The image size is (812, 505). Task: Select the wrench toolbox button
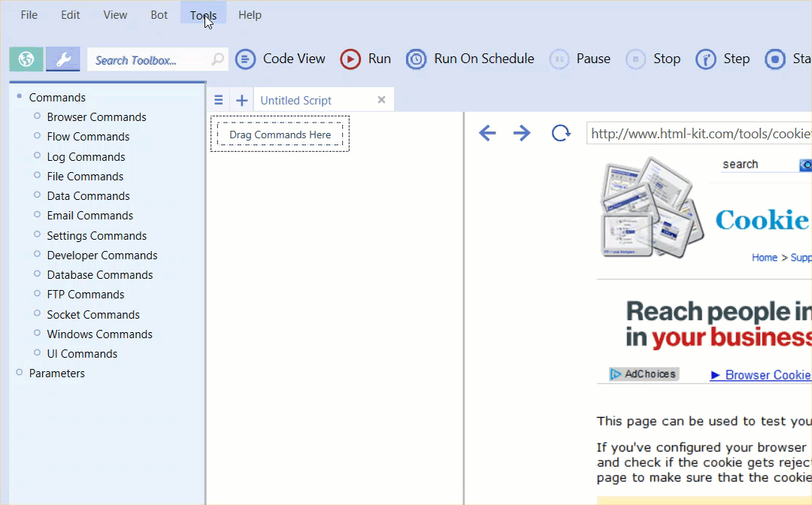tap(63, 59)
